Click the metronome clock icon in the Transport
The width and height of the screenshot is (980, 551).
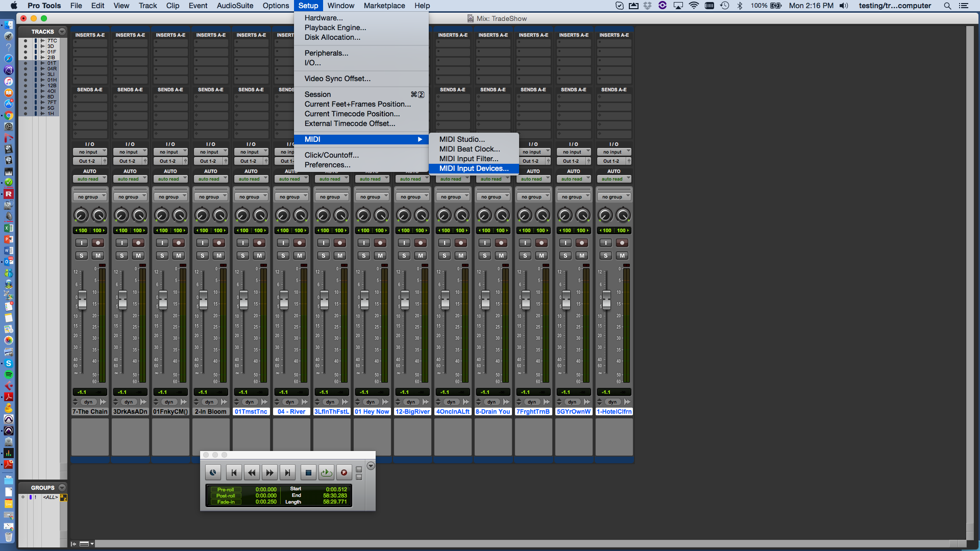[x=213, y=472]
